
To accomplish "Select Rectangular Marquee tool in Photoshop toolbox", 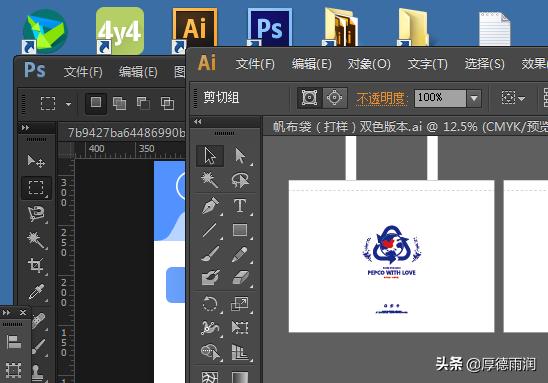I will [36, 188].
